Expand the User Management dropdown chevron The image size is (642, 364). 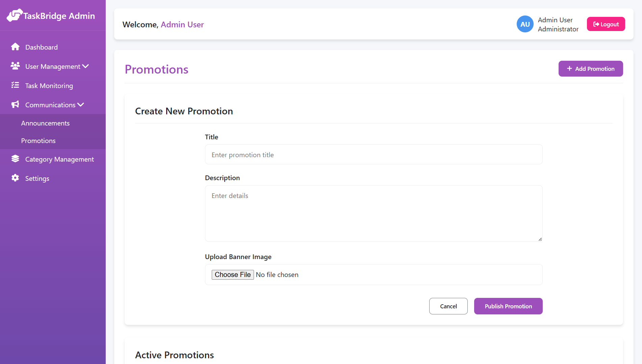[85, 66]
